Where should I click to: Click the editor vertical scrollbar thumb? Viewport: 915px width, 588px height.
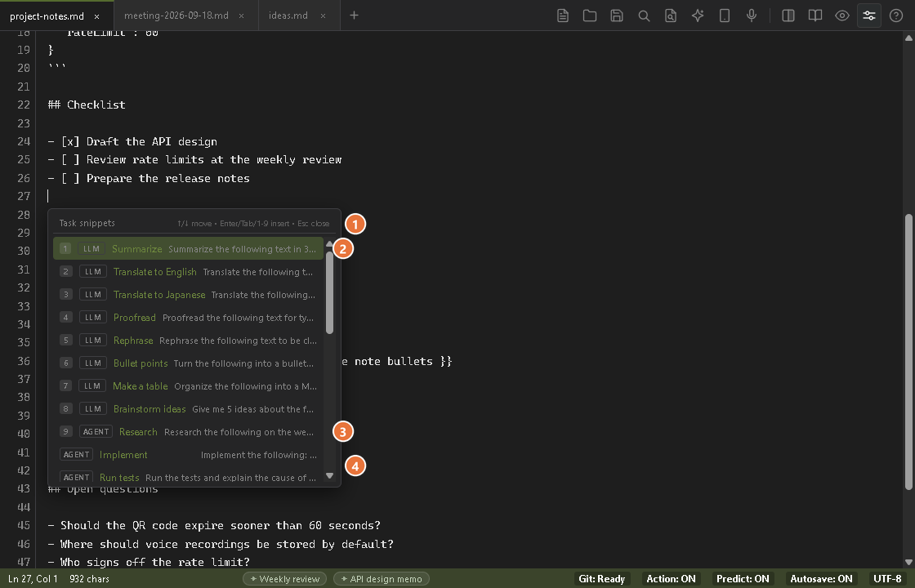908,352
